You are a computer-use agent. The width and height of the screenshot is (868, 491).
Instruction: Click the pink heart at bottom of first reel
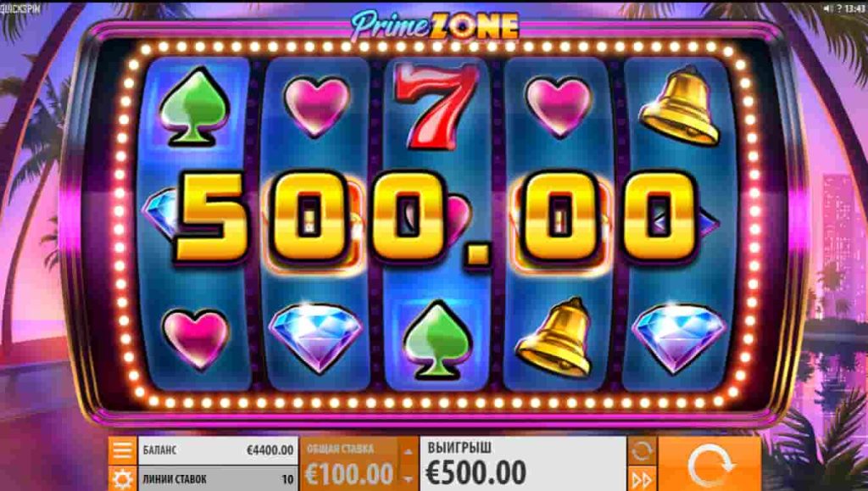(x=196, y=338)
